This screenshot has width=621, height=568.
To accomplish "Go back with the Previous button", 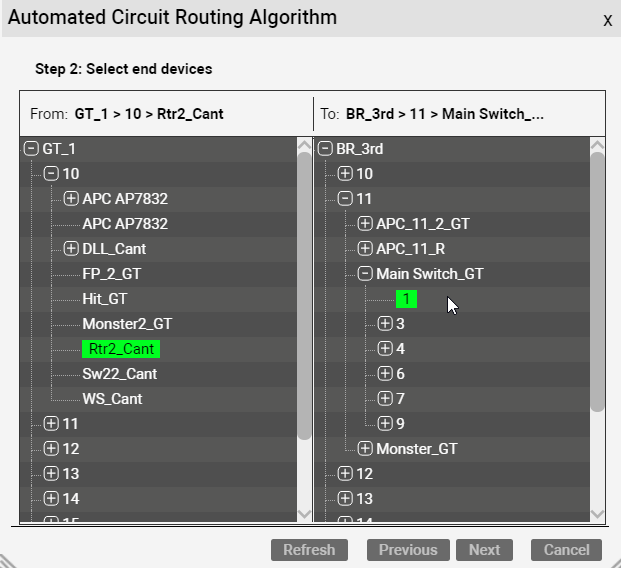I will tap(408, 550).
